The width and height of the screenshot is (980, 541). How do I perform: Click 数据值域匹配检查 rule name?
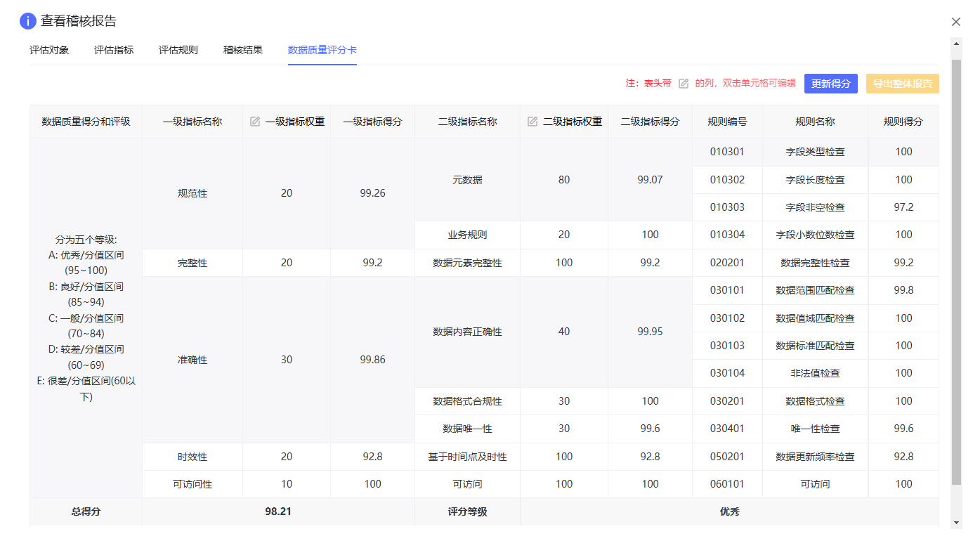[815, 318]
